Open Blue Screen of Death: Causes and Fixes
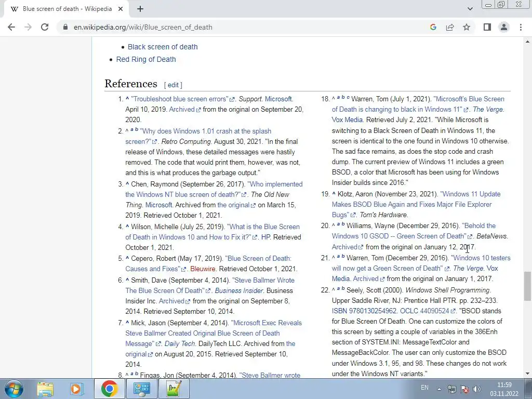The image size is (532, 399). 258,258
